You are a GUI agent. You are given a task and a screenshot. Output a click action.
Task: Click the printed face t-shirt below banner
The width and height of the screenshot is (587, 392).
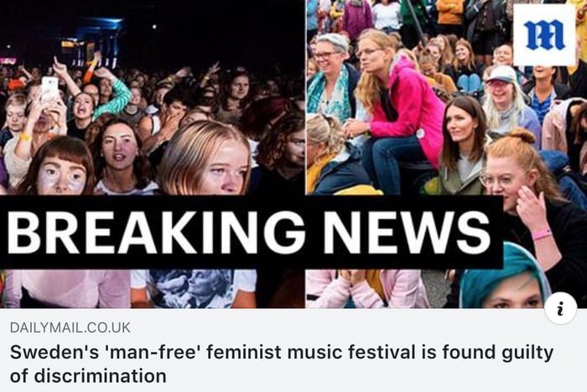coord(193,287)
